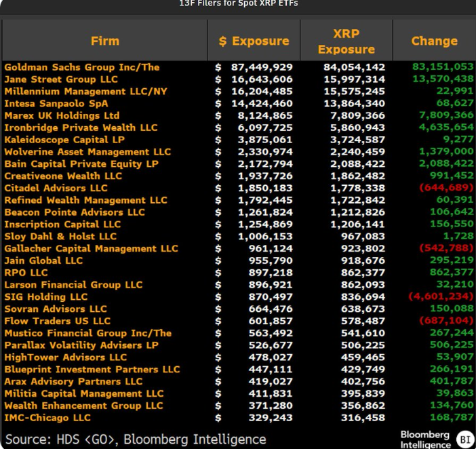Click Larson Financial XRP exposure 862,093
Screen dimensions: 476x449
pos(363,285)
